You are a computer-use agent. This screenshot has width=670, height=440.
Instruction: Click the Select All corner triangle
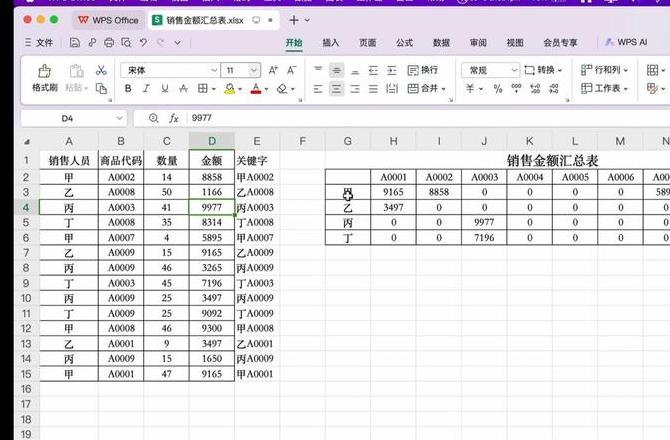click(26, 141)
